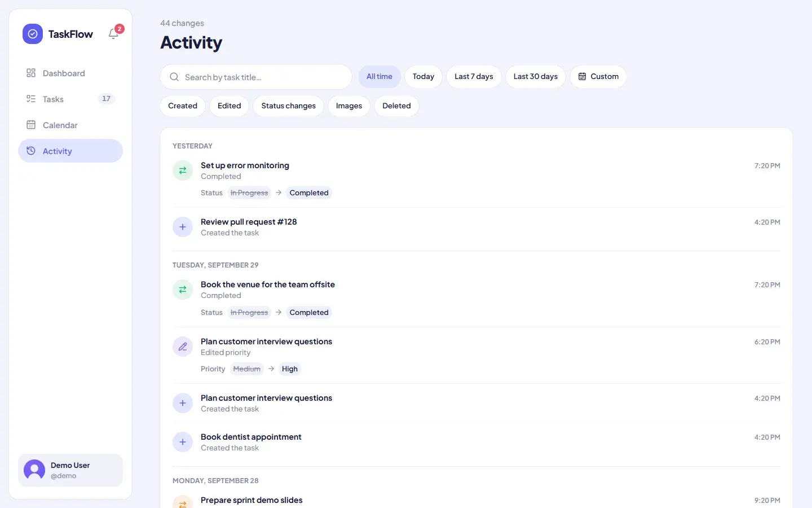Select the Last 30 days range

[536, 77]
